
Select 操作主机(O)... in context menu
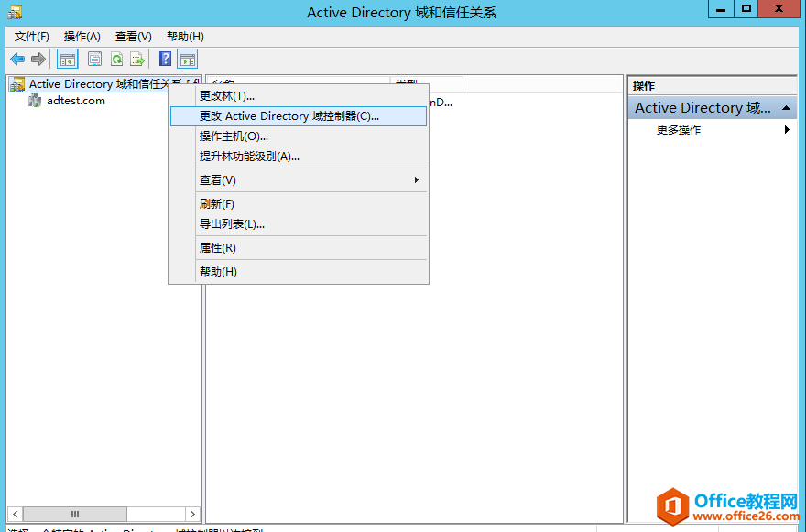(299, 136)
